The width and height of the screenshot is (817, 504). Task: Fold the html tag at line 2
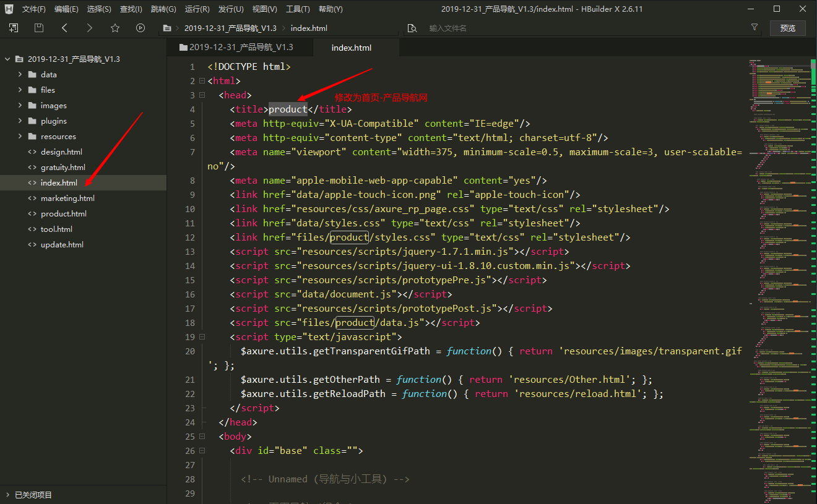[x=202, y=81]
